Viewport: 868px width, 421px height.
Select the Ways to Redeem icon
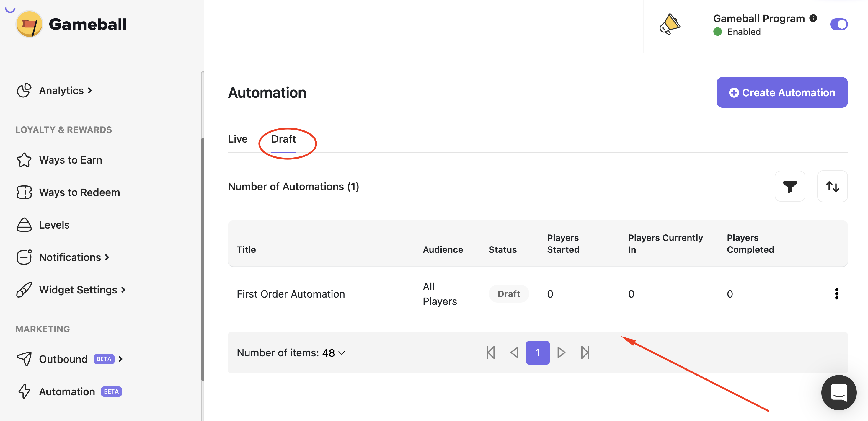pyautogui.click(x=24, y=192)
